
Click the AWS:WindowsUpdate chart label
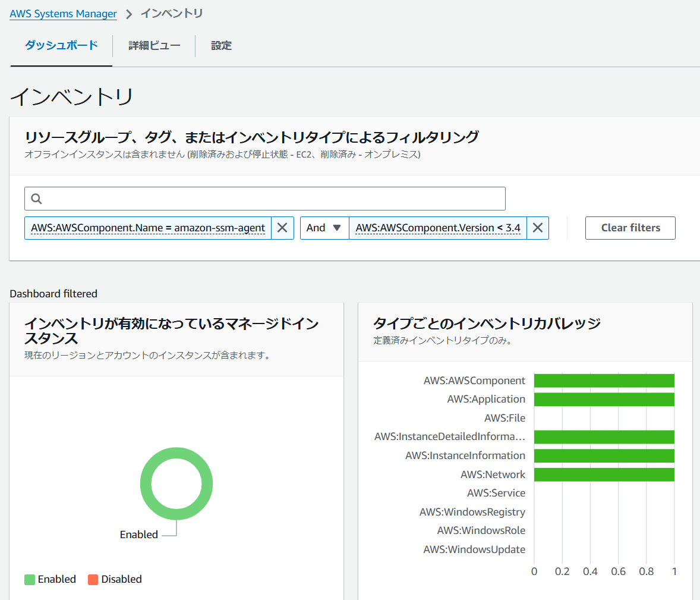[474, 549]
